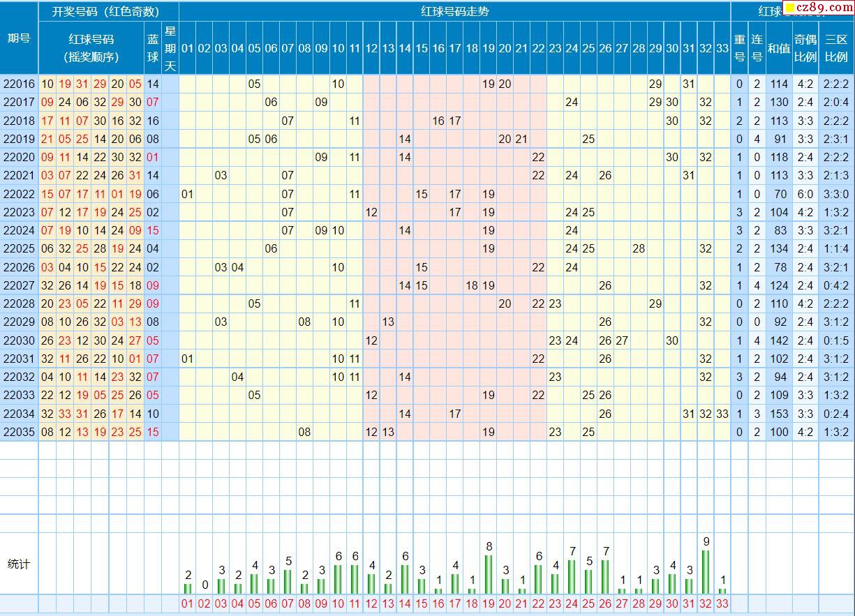Click the green bar with count 8
The image size is (855, 616).
(489, 573)
